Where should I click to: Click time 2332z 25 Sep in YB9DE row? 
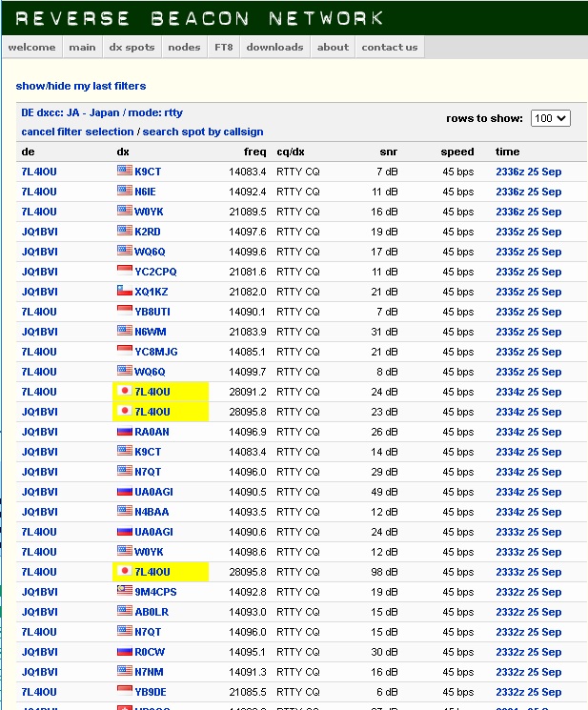[528, 692]
